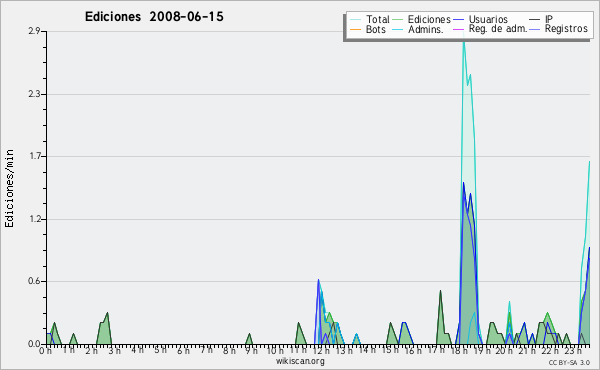Click the '12 h' x-axis label

coord(321,350)
